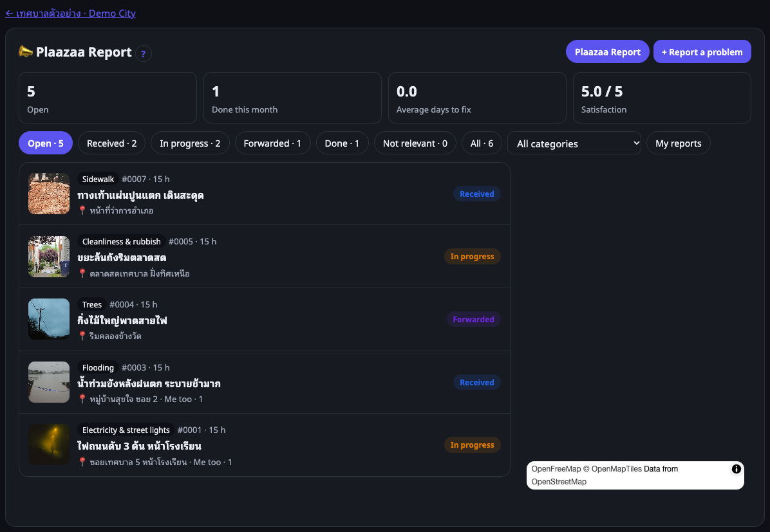This screenshot has height=532, width=770.
Task: Open the Not relevant · 0 tab
Action: point(415,143)
